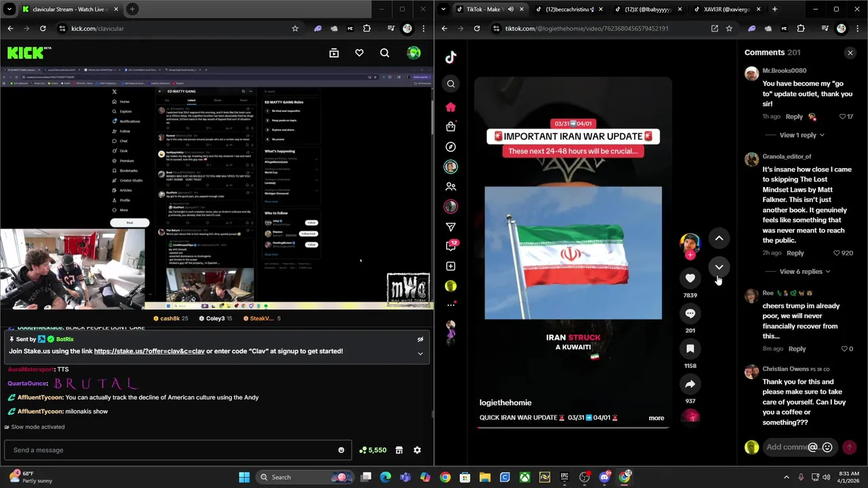Share the TikTok video via arrow icon
This screenshot has height=488, width=868.
(x=690, y=384)
